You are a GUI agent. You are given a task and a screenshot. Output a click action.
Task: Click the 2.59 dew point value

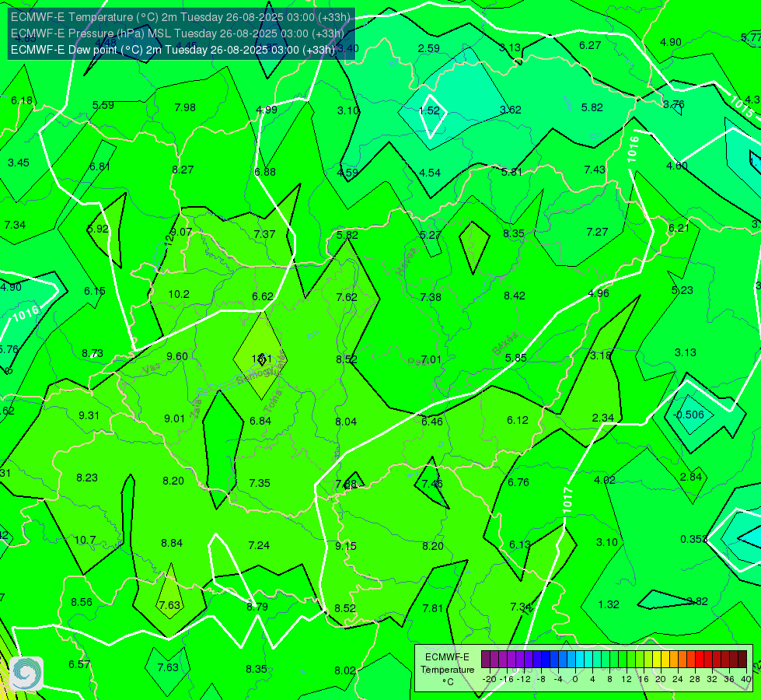429,48
